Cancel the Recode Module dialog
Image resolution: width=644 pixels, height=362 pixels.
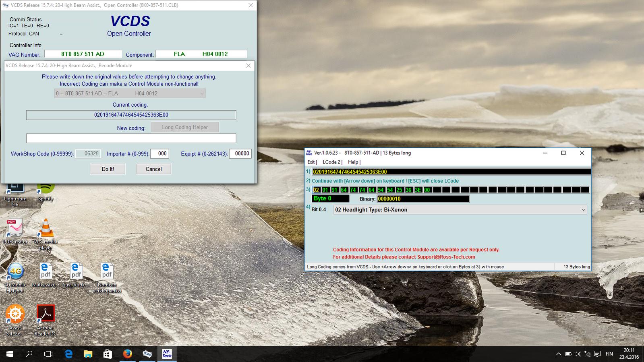pyautogui.click(x=153, y=169)
